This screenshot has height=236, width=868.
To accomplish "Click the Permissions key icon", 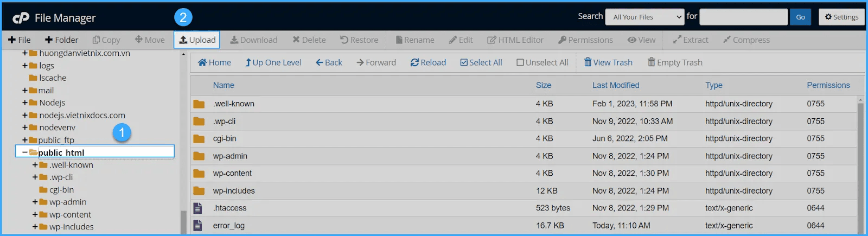I will [563, 40].
